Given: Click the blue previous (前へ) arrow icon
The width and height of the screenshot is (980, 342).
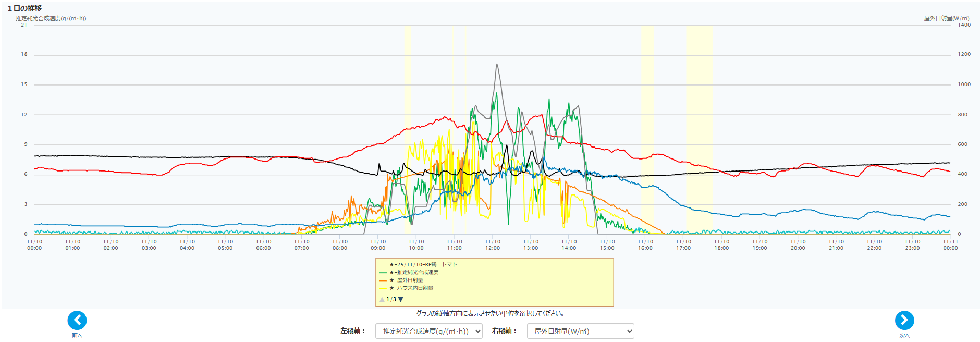Looking at the screenshot, I should coord(77,320).
